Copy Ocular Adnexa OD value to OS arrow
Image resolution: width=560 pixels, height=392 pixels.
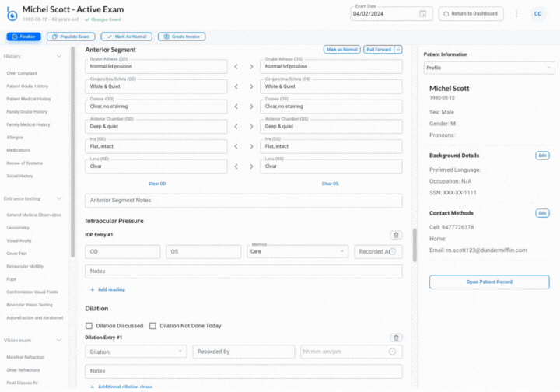point(251,67)
